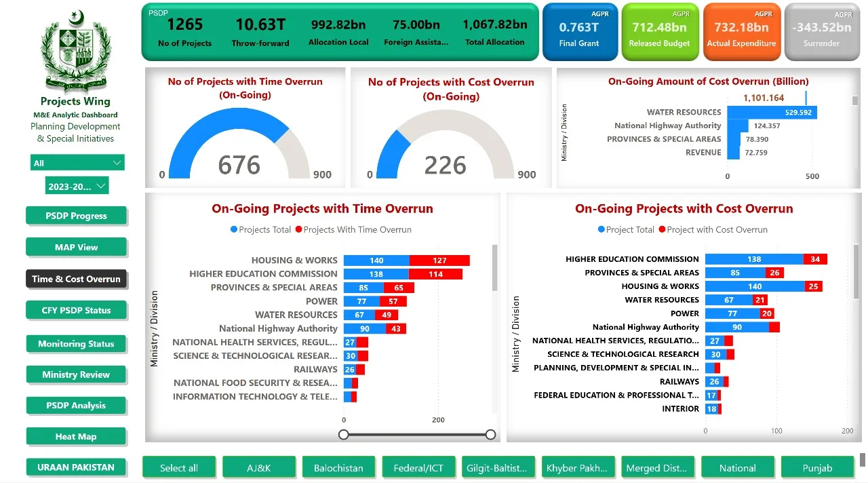
Task: Select the Time & Cost Overrun tab
Action: pyautogui.click(x=76, y=279)
